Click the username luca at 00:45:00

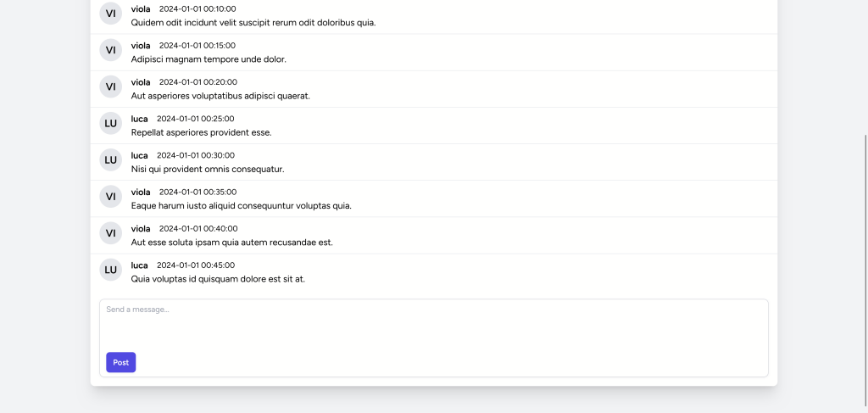click(139, 265)
